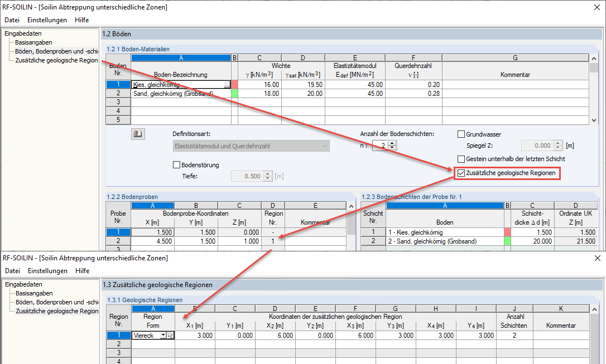Viewport: 606px width, 364px height.
Task: Click Sand, gleichkörnig (Grobsand) name cell
Action: click(x=181, y=94)
